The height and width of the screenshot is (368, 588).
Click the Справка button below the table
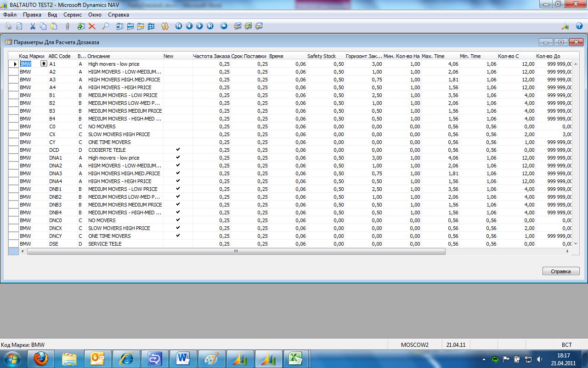pos(561,271)
